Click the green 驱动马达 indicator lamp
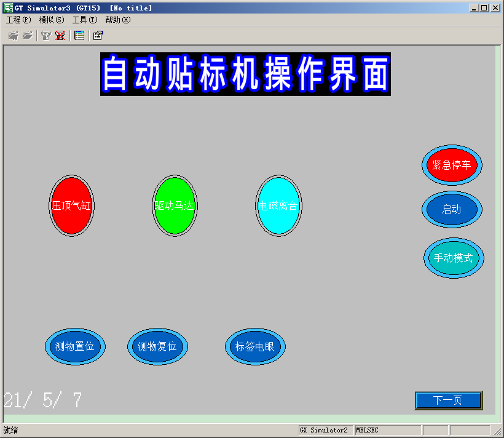 175,205
